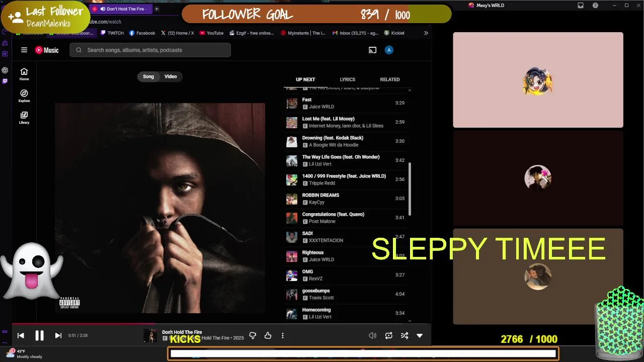The height and width of the screenshot is (362, 644).
Task: Open the YouTube bookmark
Action: [x=211, y=33]
